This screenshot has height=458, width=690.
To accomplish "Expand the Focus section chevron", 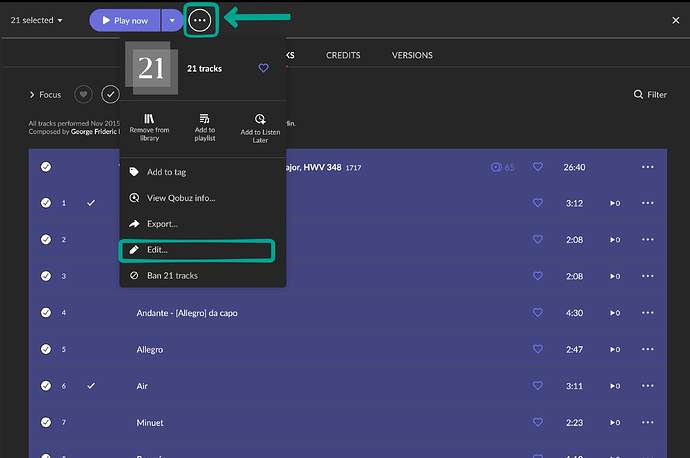I will [32, 95].
